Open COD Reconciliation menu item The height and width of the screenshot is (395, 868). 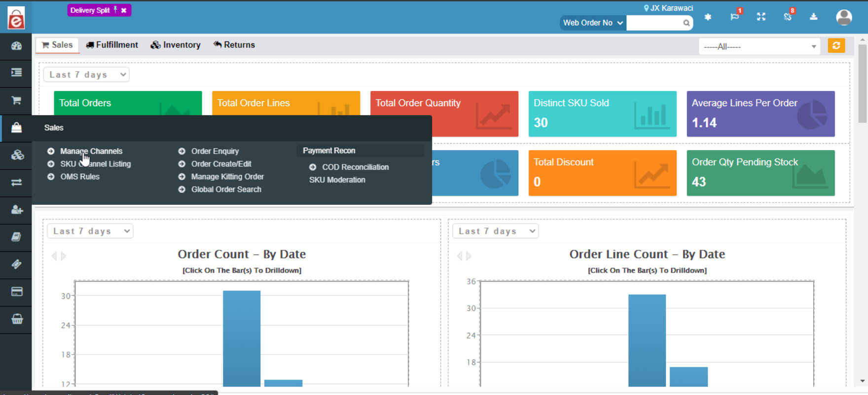pos(356,167)
